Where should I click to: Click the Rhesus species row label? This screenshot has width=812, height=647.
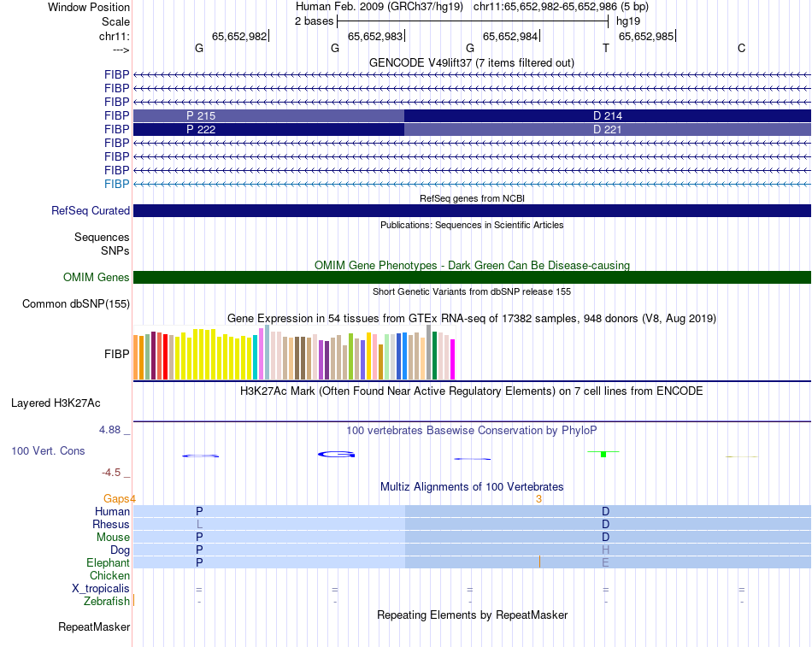(111, 524)
